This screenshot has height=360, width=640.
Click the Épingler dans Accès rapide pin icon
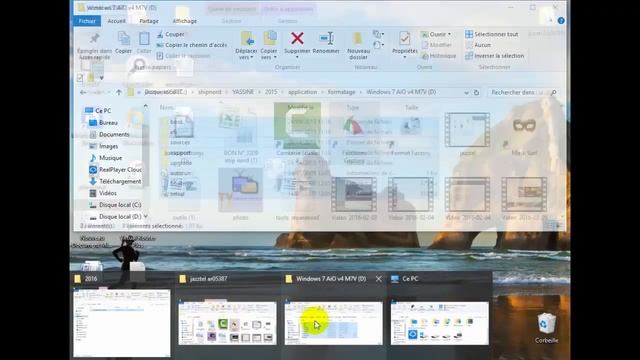[x=95, y=38]
